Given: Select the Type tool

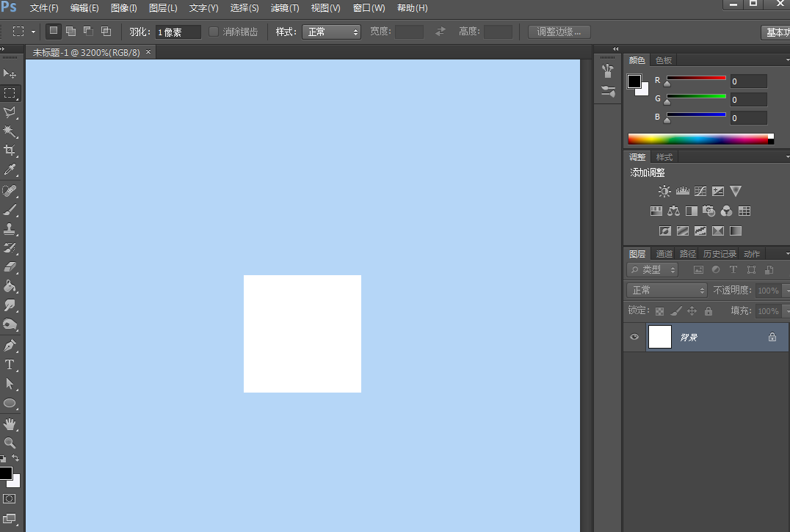Looking at the screenshot, I should pos(10,365).
